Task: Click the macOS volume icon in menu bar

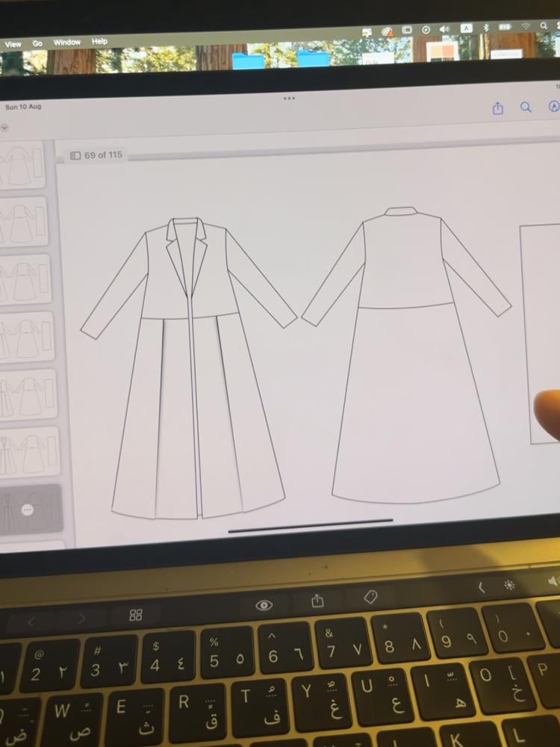Action: (445, 28)
